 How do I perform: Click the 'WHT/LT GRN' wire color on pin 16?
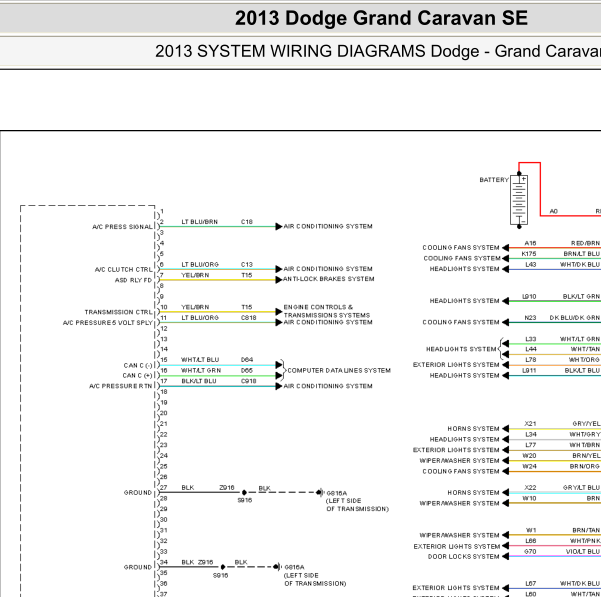201,370
